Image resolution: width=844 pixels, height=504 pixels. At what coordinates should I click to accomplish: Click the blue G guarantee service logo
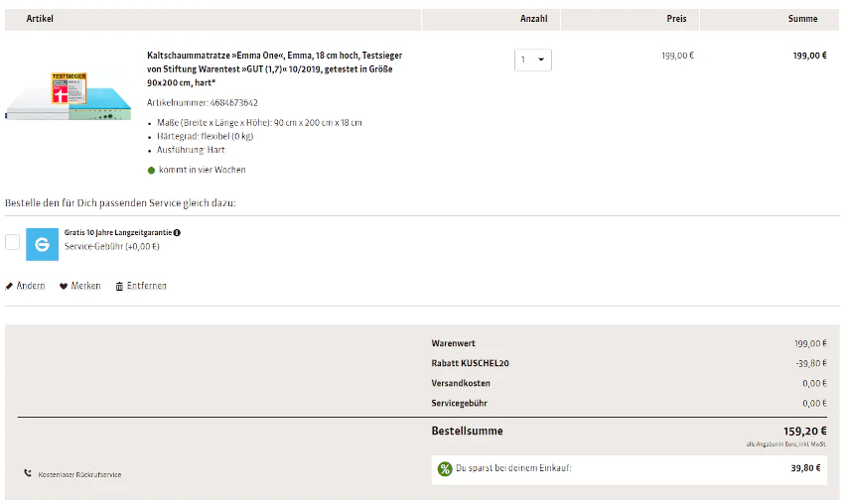point(42,244)
